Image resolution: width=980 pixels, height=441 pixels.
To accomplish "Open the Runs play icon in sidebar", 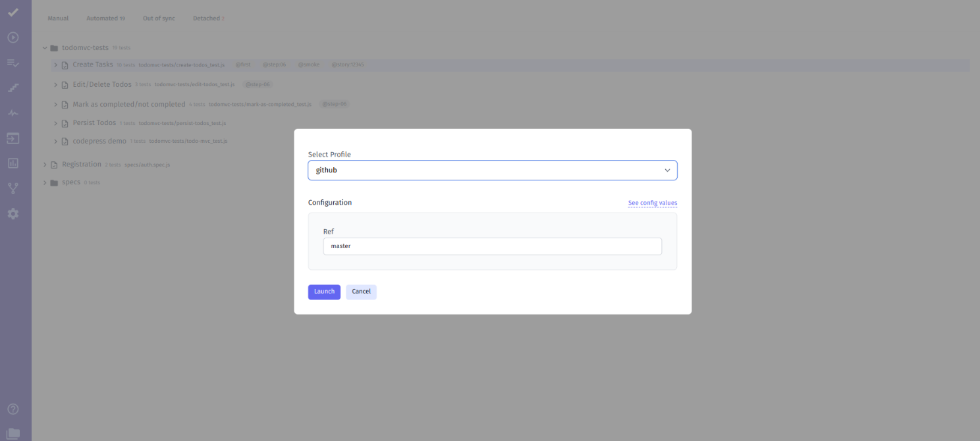I will point(13,38).
